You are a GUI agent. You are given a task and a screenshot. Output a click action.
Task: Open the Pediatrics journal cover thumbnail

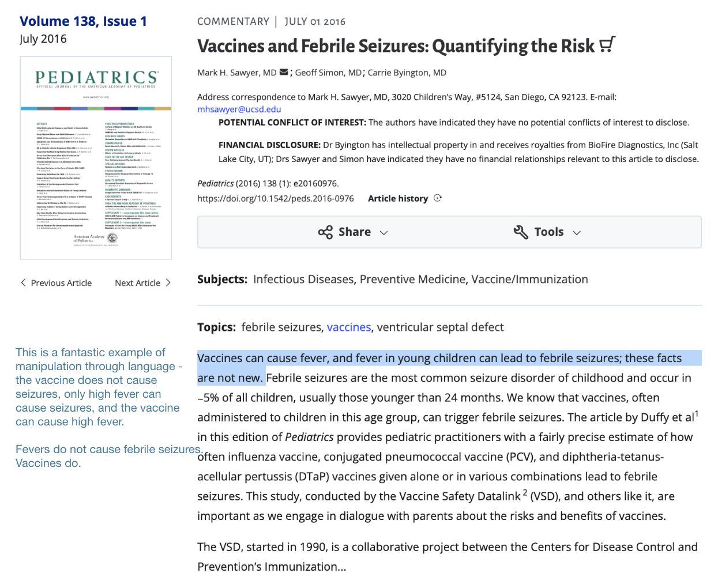tap(96, 158)
